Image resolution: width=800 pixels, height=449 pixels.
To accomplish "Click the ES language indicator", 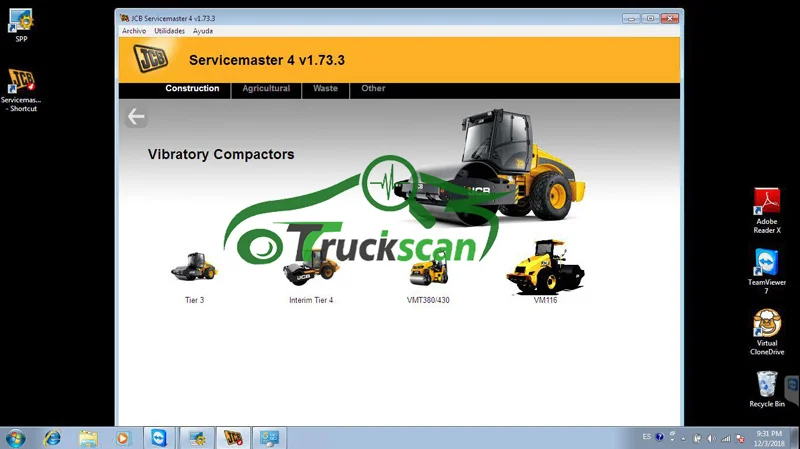I will [646, 437].
